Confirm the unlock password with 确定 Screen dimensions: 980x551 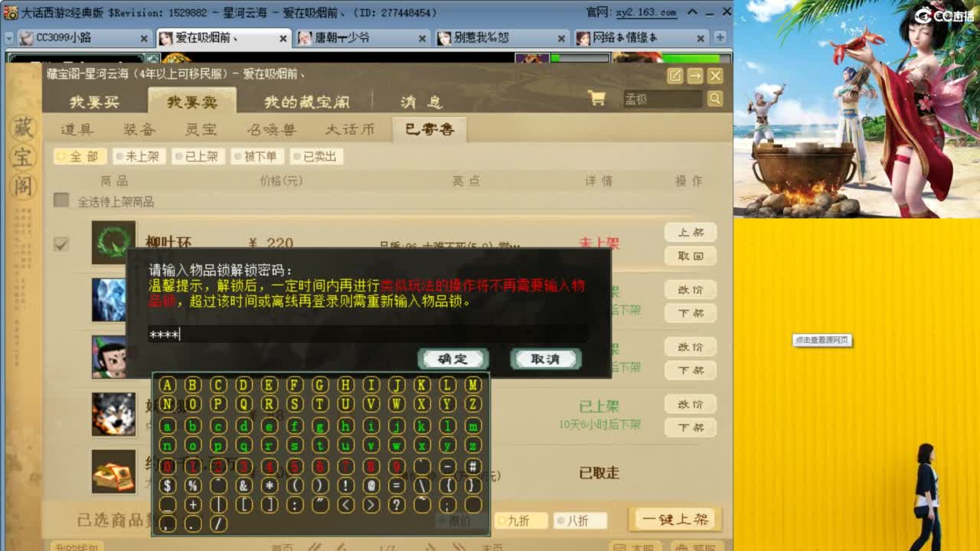click(452, 359)
